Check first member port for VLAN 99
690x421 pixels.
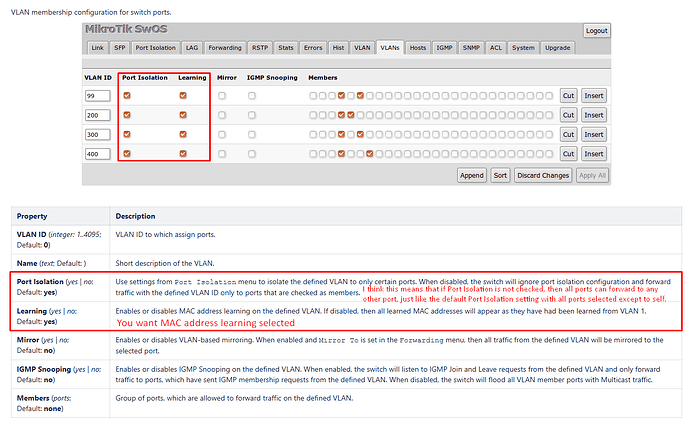(313, 95)
